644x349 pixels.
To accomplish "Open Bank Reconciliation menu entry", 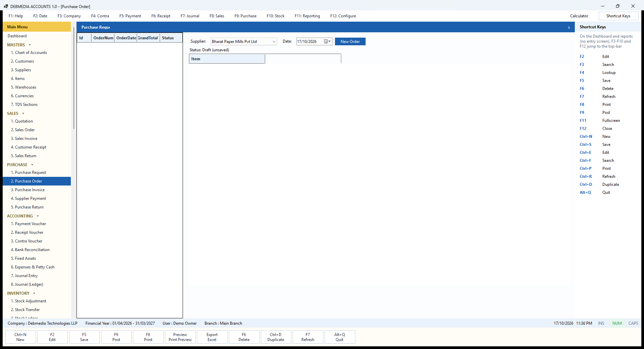I will click(x=30, y=250).
